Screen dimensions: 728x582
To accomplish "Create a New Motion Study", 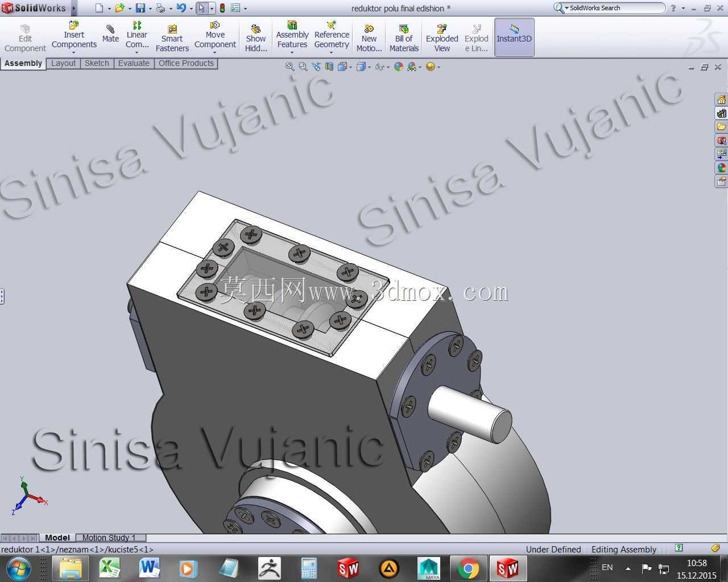I will point(369,38).
